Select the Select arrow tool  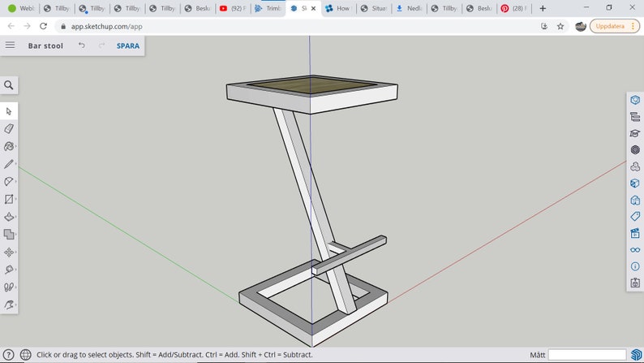[9, 111]
